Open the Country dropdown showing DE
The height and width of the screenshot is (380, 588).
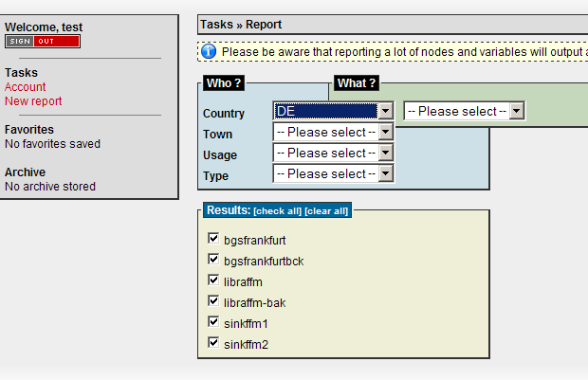(334, 111)
